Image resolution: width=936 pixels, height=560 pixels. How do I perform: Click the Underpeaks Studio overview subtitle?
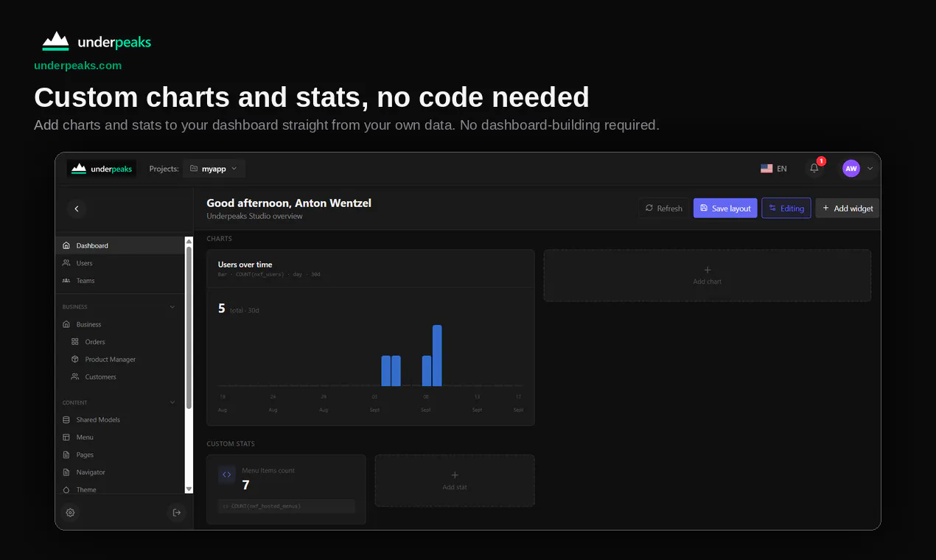[254, 217]
